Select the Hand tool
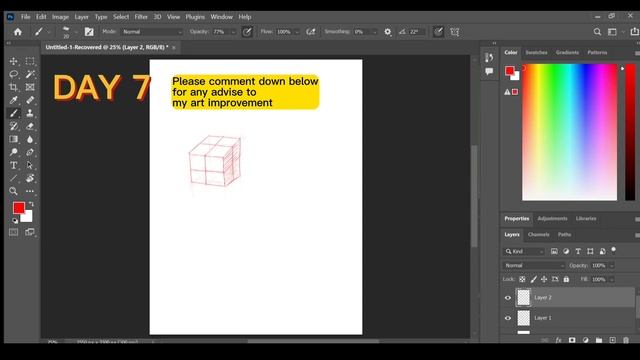Image resolution: width=640 pixels, height=360 pixels. (30, 178)
